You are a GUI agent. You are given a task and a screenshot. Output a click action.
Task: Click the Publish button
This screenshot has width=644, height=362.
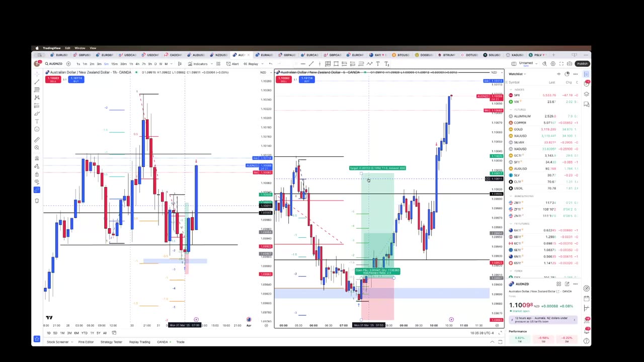point(583,64)
